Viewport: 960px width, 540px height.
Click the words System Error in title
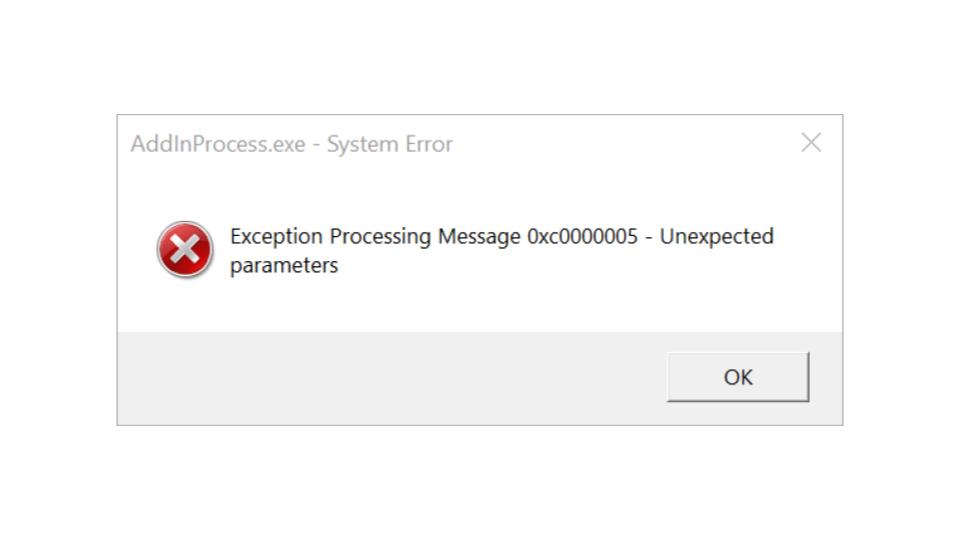pos(389,144)
